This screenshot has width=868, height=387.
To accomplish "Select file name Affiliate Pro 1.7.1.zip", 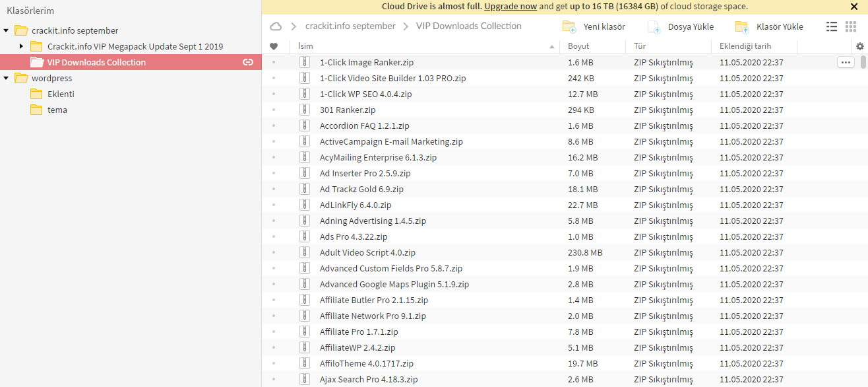I will click(359, 332).
